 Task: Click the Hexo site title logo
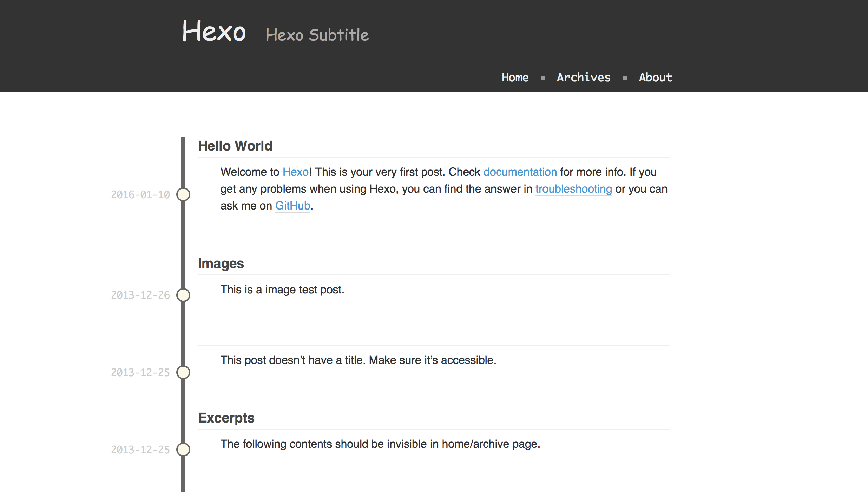[x=214, y=32]
